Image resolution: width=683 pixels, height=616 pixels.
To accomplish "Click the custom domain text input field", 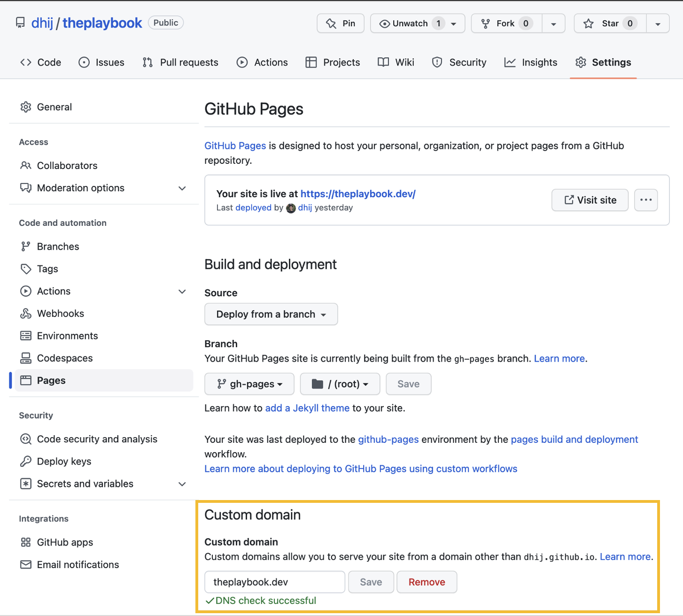I will pos(275,582).
